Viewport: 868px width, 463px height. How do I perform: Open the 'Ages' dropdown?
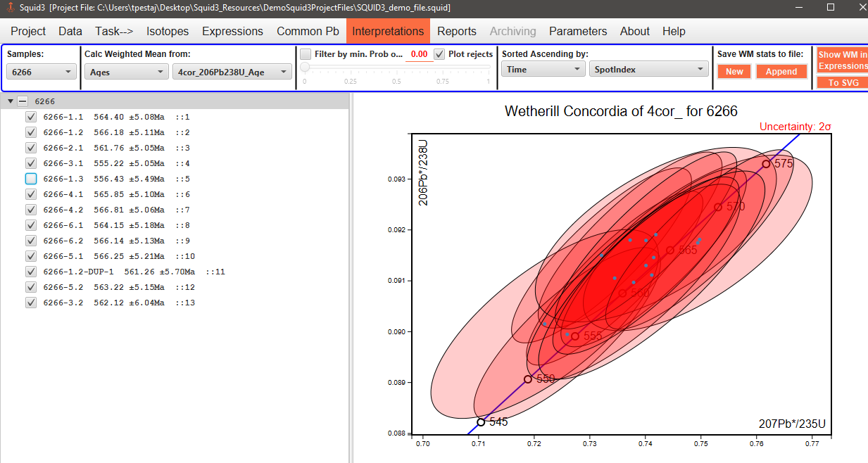coord(126,71)
